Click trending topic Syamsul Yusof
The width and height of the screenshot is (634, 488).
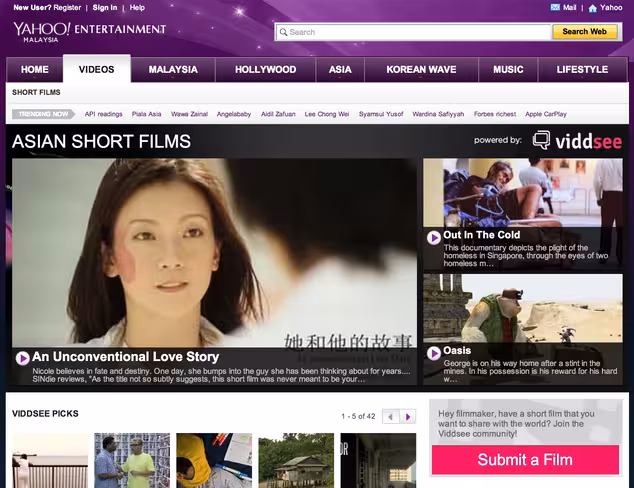[x=381, y=114]
